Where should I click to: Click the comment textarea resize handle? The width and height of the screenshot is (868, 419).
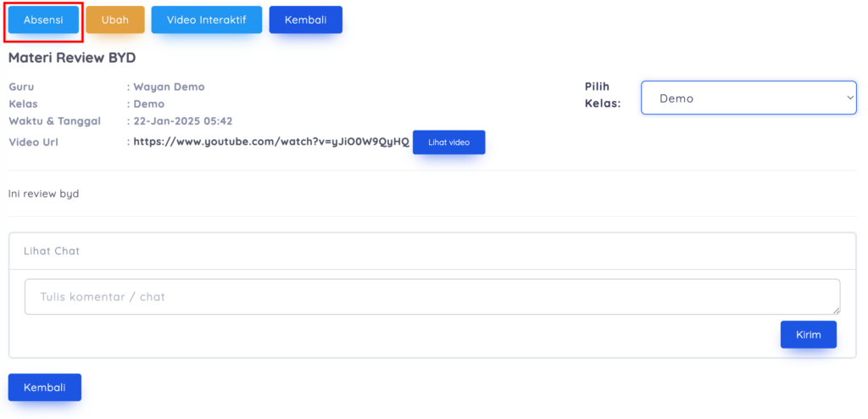[836, 310]
